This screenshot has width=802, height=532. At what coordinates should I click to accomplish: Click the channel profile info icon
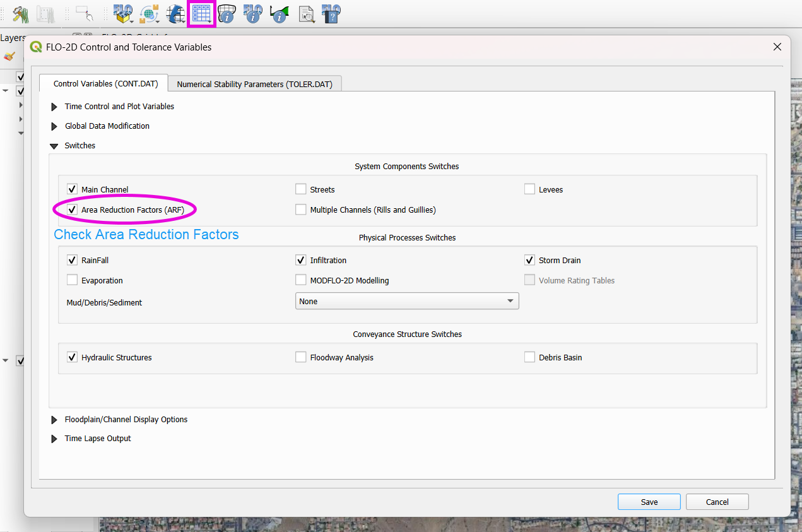tap(279, 13)
